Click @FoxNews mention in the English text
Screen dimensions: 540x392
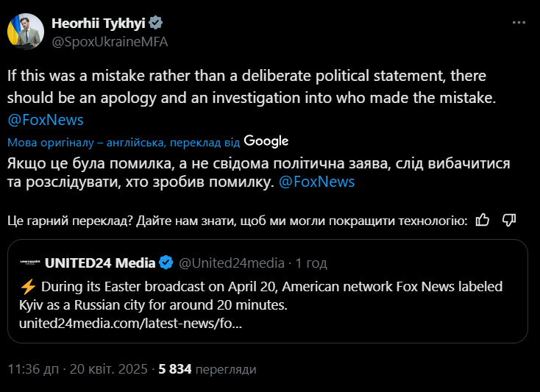[45, 119]
